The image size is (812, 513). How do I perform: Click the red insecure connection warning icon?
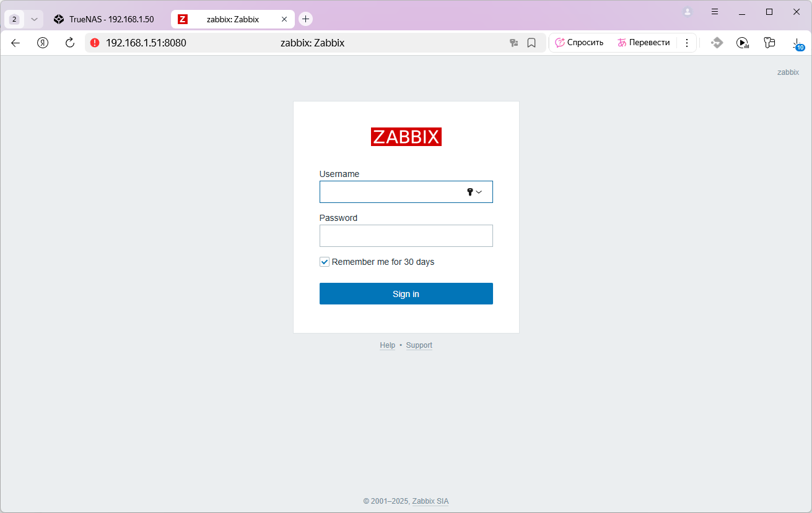pos(95,43)
